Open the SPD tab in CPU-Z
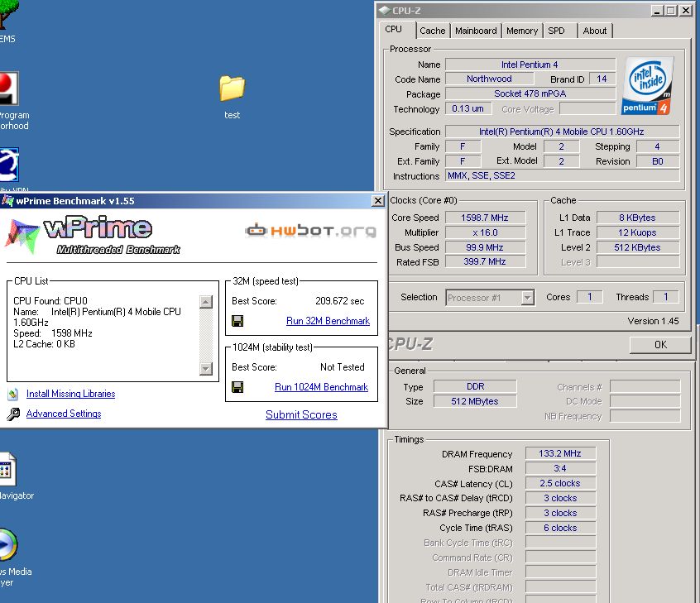This screenshot has height=603, width=700. coord(556,31)
